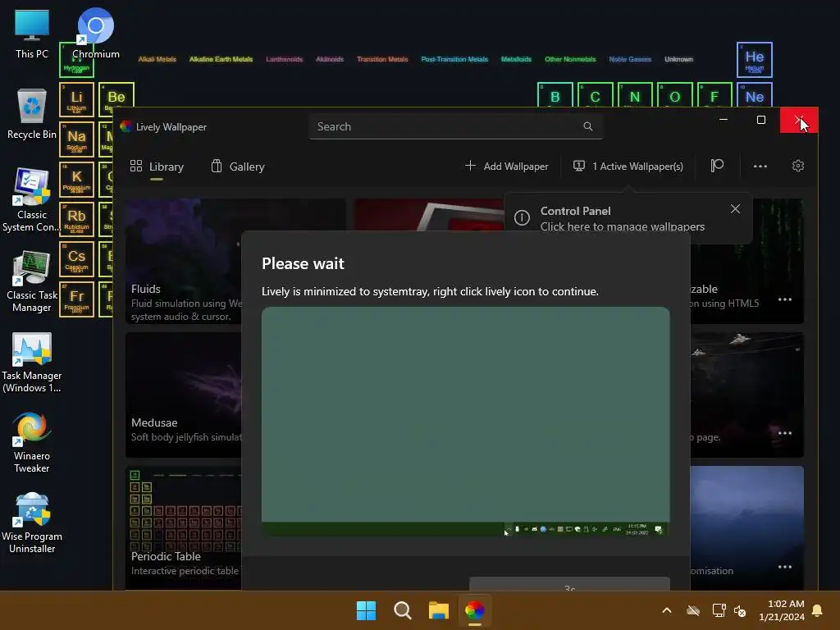Click the Cs element tile
Screen dimensions: 840x630
tap(76, 259)
